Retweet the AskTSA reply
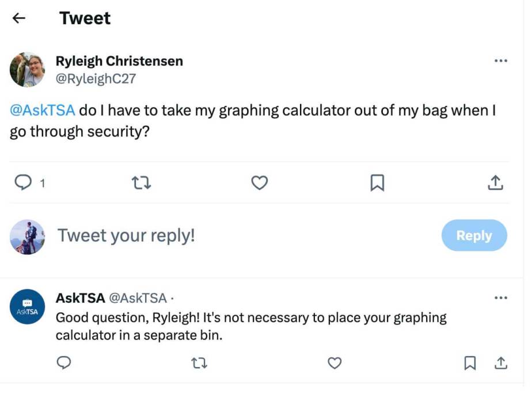This screenshot has width=532, height=397. coord(199,363)
